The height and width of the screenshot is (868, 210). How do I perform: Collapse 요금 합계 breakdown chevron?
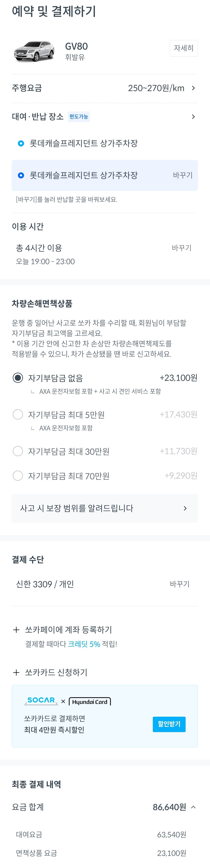(x=193, y=807)
